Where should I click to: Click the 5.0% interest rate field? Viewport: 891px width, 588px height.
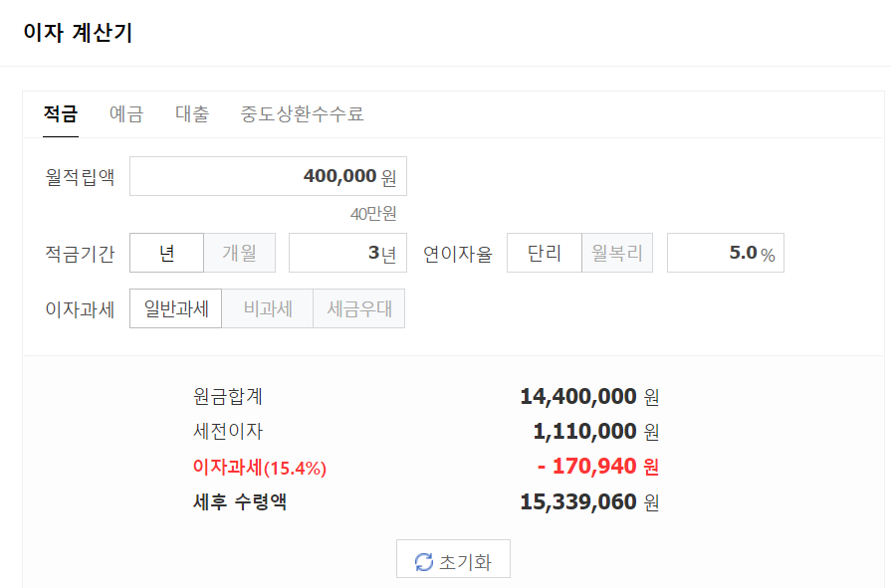726,253
